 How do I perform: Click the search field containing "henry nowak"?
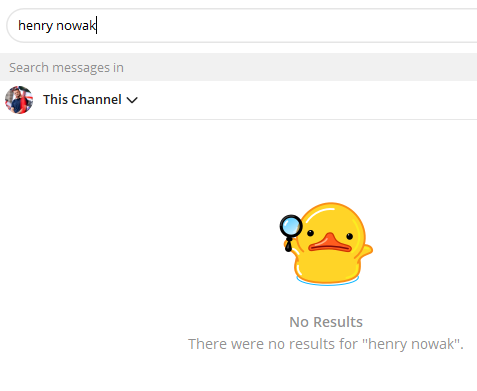point(242,26)
